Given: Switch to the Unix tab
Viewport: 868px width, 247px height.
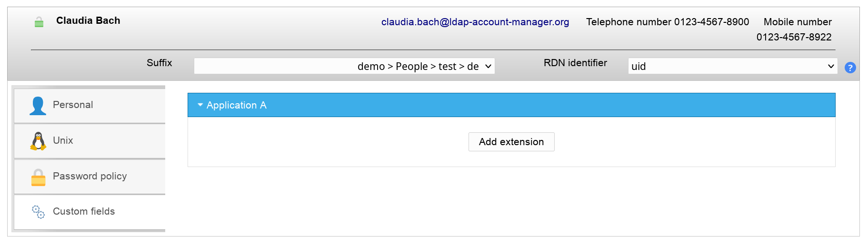Looking at the screenshot, I should pos(63,140).
